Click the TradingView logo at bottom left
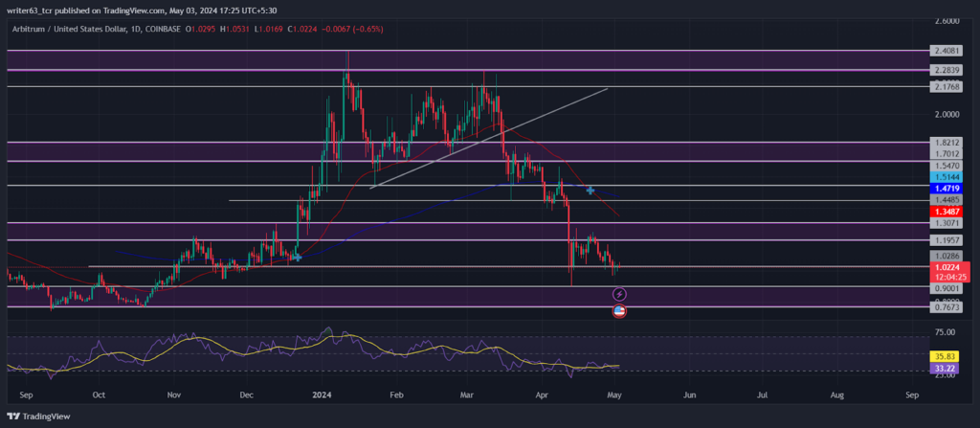The width and height of the screenshot is (980, 428). pos(38,417)
